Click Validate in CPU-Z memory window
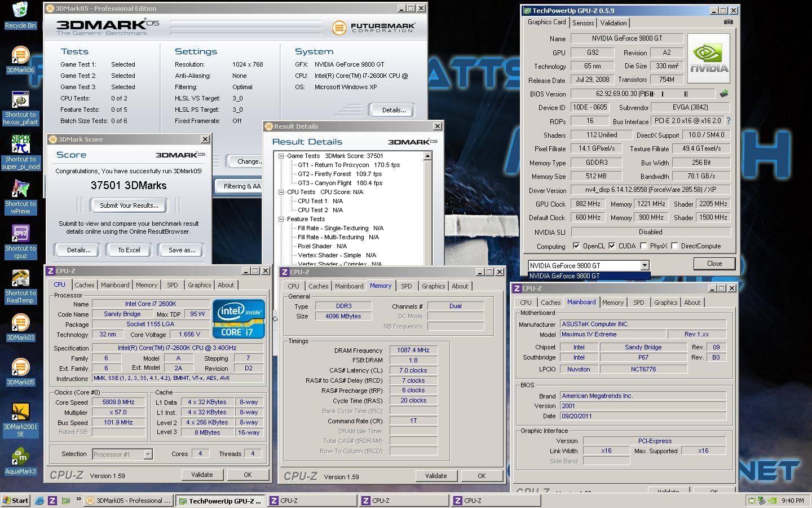 (x=436, y=476)
